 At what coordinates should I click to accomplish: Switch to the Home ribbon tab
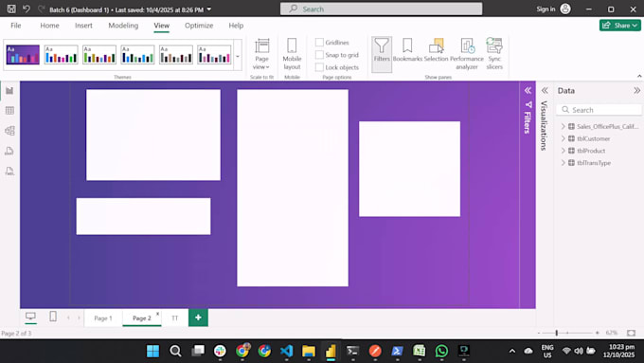click(49, 26)
